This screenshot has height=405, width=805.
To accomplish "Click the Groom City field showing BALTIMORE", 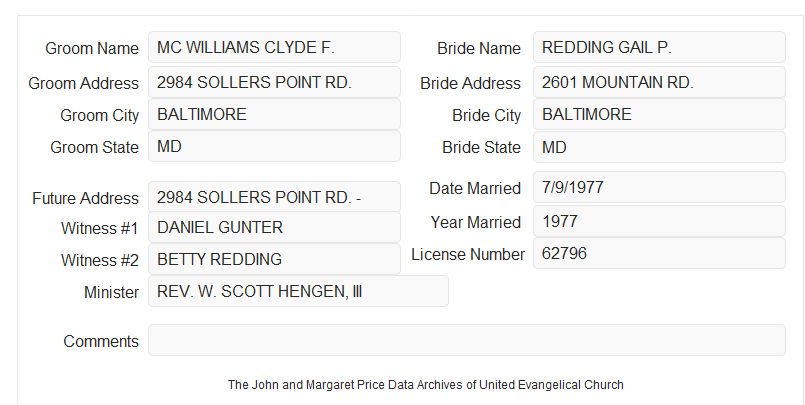I will pos(274,114).
